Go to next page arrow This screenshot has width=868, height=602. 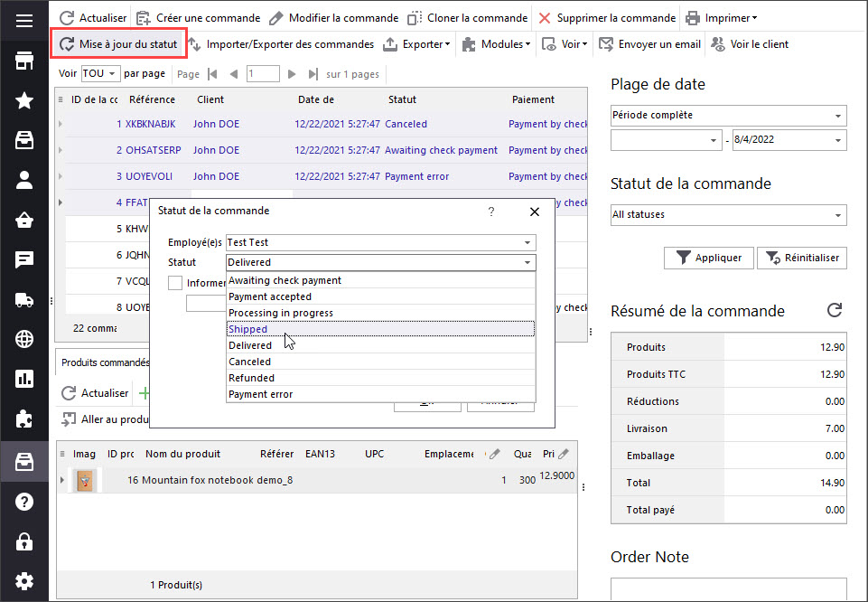[x=292, y=73]
